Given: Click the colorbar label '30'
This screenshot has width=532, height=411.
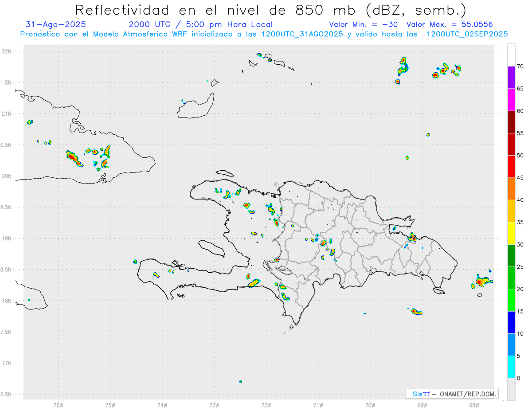Looking at the screenshot, I should tap(520, 245).
